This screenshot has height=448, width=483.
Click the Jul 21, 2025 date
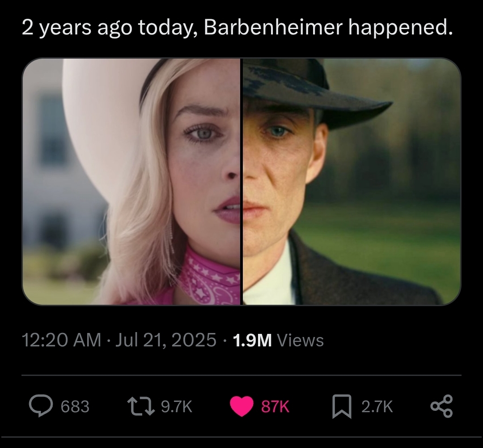point(166,340)
